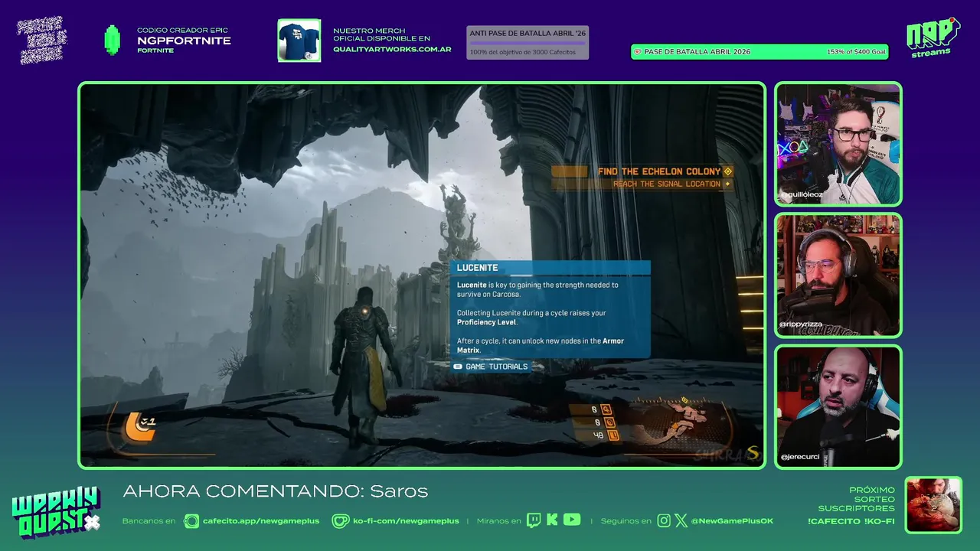
Task: Open the @NewGamePlusOK handle
Action: pos(732,521)
